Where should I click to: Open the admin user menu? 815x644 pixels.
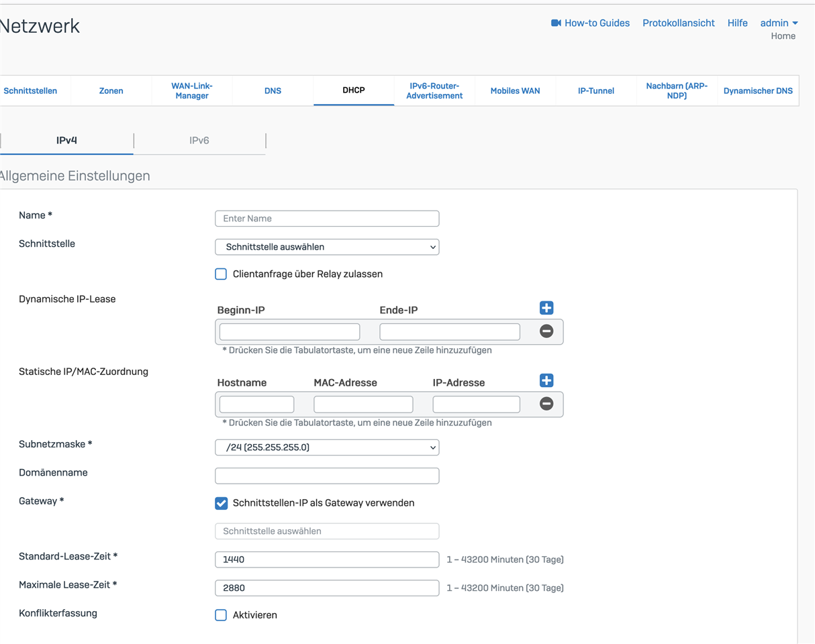(x=779, y=23)
